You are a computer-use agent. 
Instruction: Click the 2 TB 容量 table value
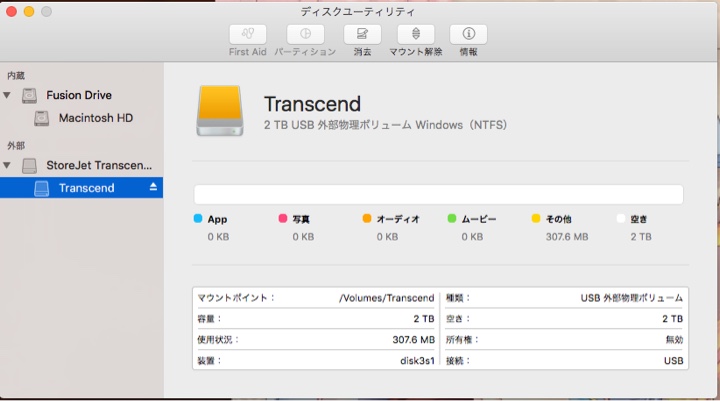pyautogui.click(x=424, y=319)
